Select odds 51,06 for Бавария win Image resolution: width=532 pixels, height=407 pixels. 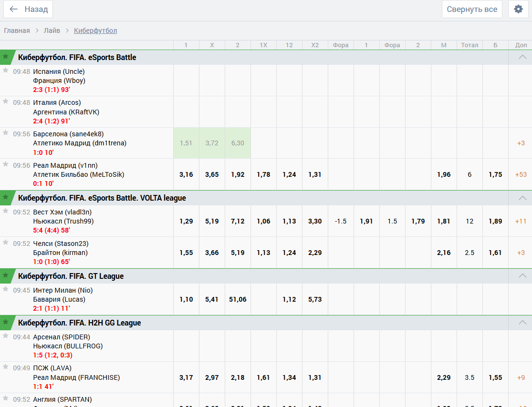pos(238,299)
